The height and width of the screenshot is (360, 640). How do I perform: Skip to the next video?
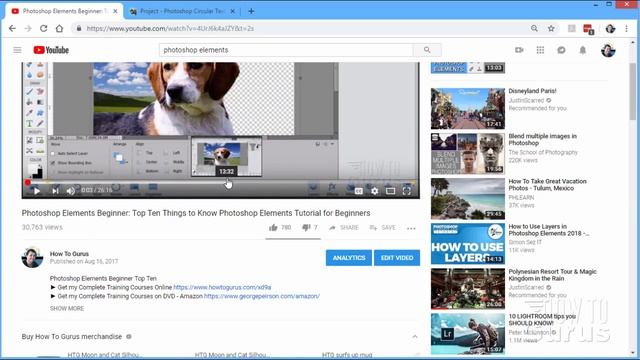[x=55, y=191]
